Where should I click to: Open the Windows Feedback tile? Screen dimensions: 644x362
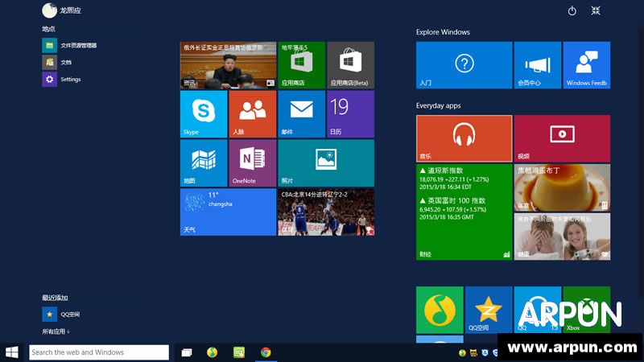[x=587, y=65]
